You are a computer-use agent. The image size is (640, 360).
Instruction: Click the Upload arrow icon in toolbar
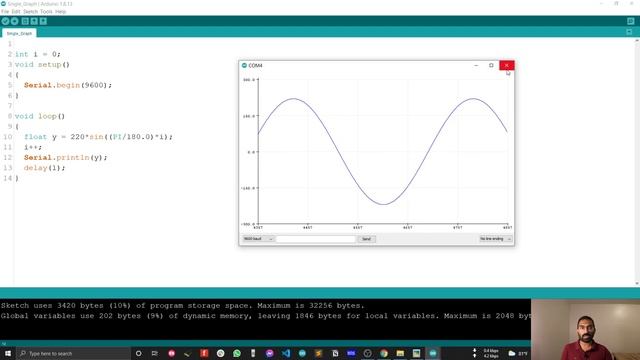pos(15,21)
